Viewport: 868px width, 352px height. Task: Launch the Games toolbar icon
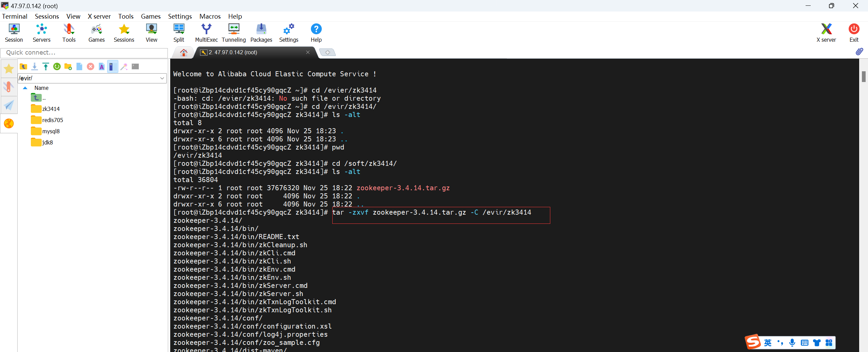(x=97, y=33)
